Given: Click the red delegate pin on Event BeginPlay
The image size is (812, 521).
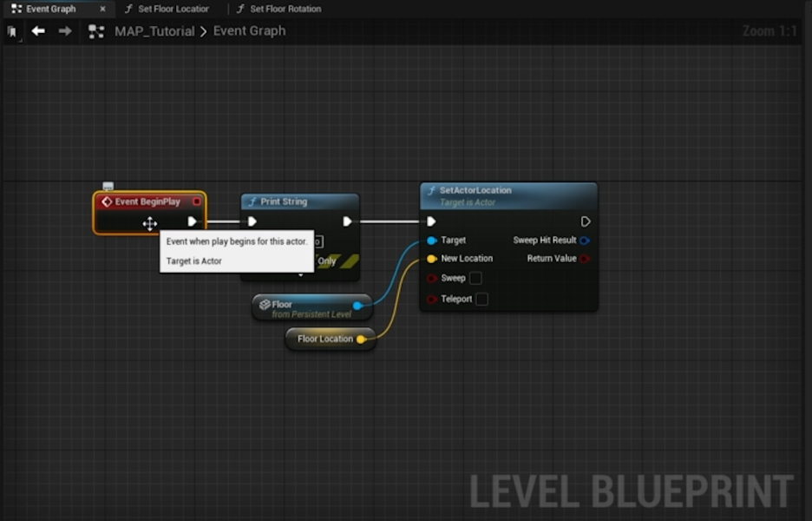Looking at the screenshot, I should [196, 201].
